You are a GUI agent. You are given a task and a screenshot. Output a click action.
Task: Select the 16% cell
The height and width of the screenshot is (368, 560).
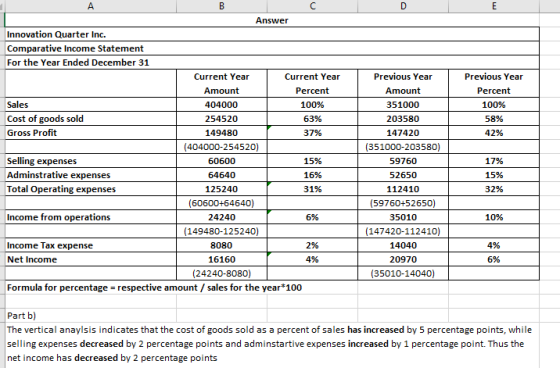pos(312,175)
